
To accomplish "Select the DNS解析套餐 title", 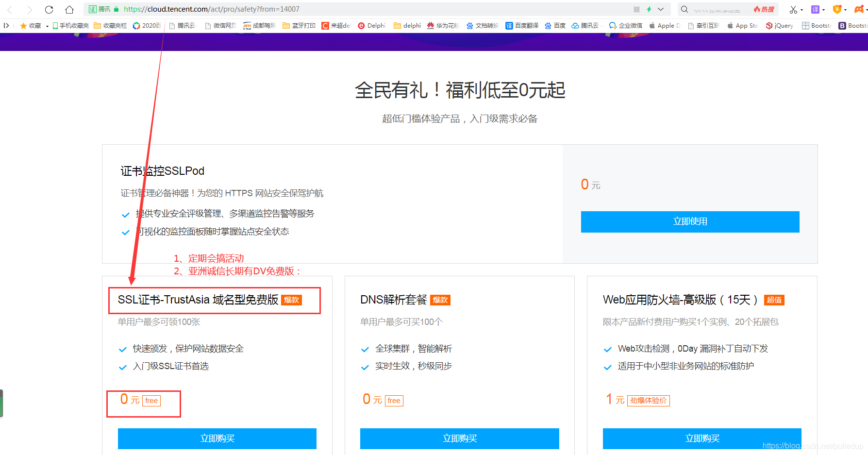I will 394,300.
